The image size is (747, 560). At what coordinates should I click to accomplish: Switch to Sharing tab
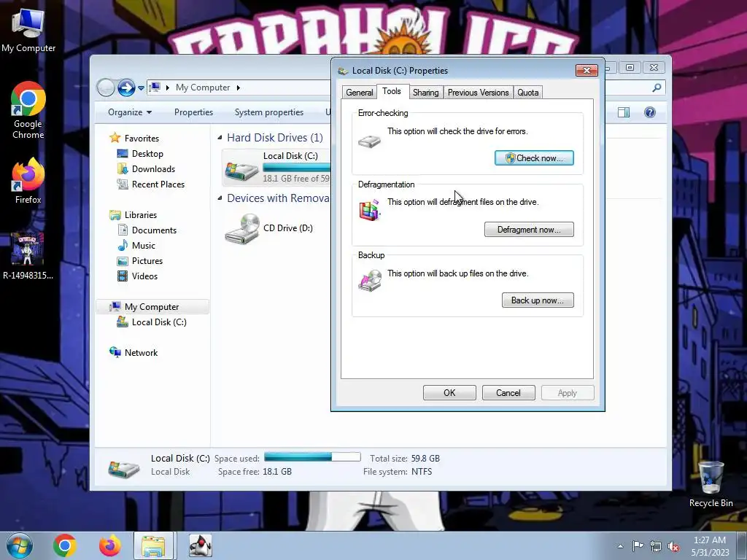(x=425, y=93)
